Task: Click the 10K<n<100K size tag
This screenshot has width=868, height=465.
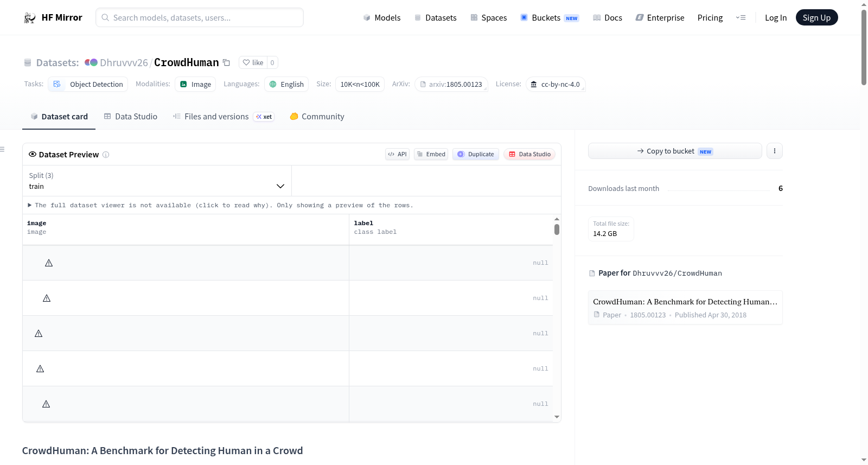Action: (360, 84)
